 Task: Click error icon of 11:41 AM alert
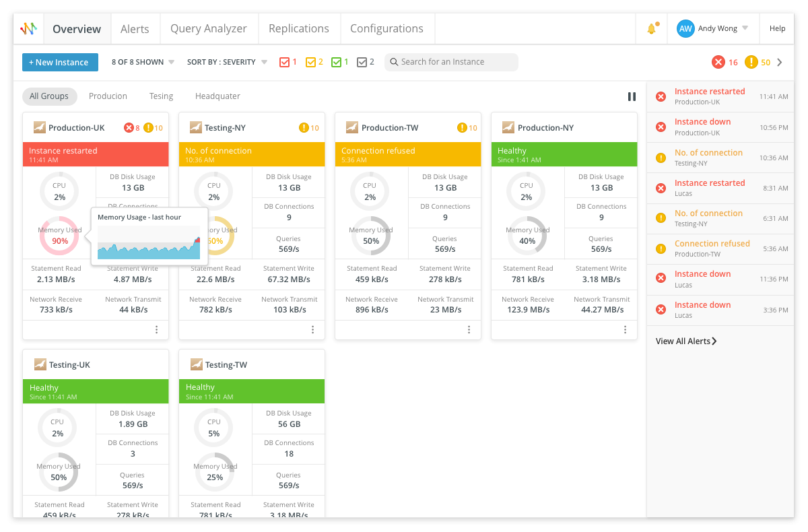click(661, 97)
